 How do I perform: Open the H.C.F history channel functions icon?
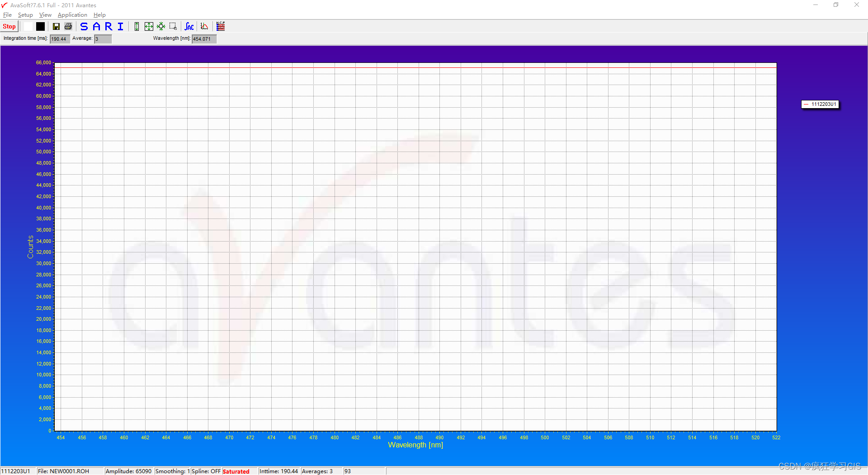click(221, 27)
